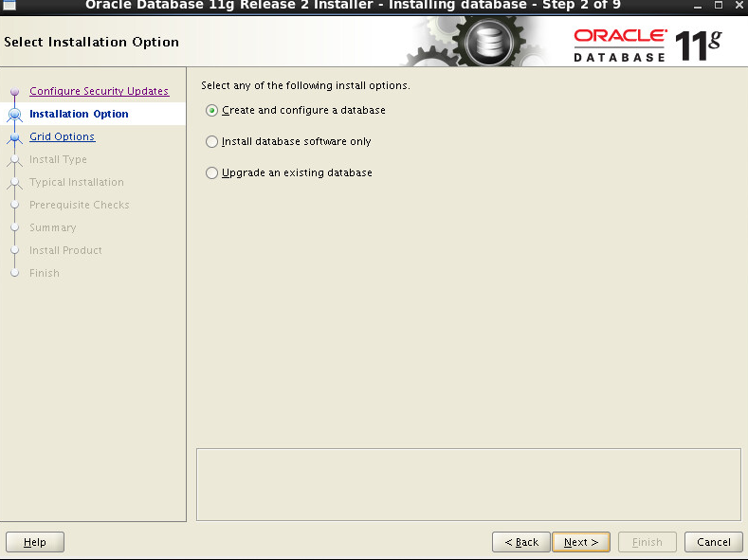Click Installation Option step in sidebar
Image resolution: width=748 pixels, height=560 pixels.
79,114
